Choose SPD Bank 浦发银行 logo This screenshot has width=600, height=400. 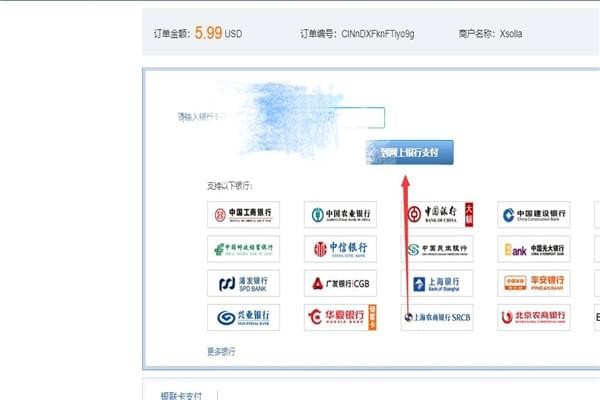(x=244, y=283)
